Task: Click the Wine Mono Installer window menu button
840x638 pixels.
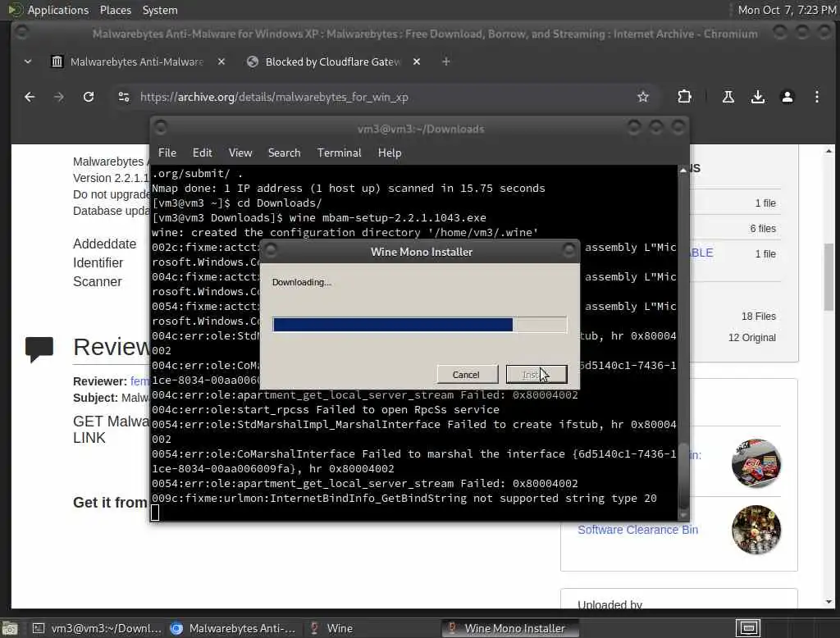Action: pyautogui.click(x=271, y=250)
